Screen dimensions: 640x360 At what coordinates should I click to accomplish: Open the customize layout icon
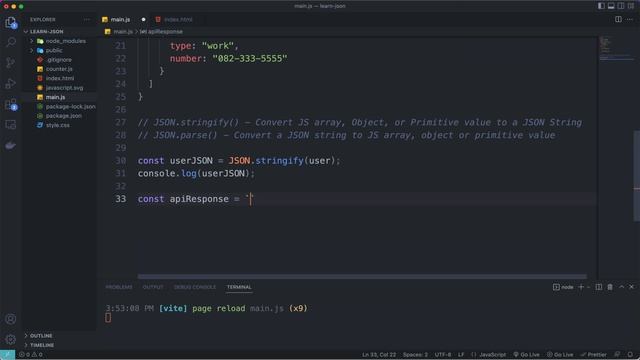[631, 6]
